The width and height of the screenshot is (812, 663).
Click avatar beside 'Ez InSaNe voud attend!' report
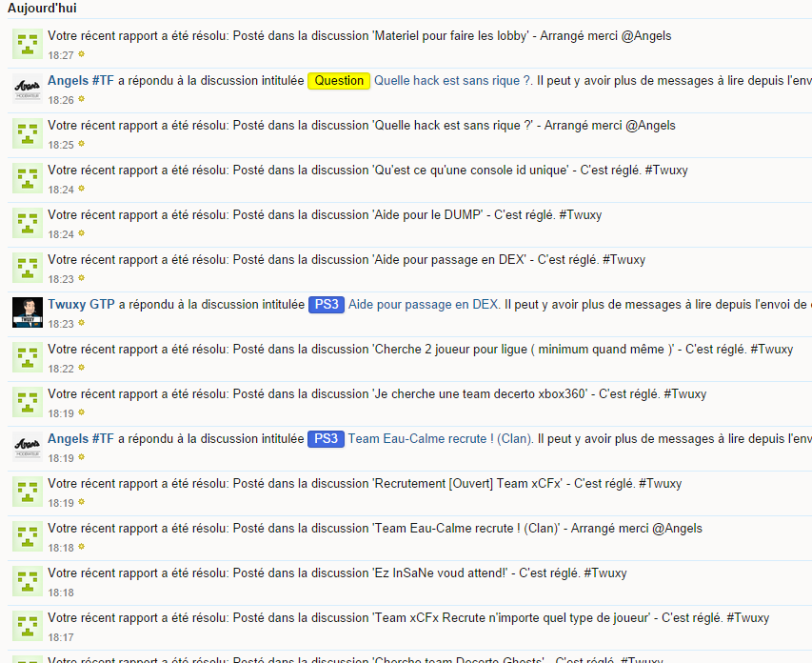[x=28, y=581]
